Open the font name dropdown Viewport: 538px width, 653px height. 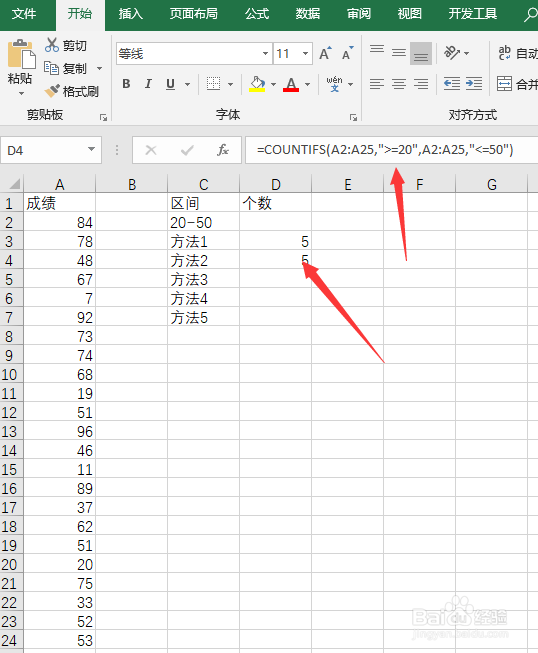[265, 53]
